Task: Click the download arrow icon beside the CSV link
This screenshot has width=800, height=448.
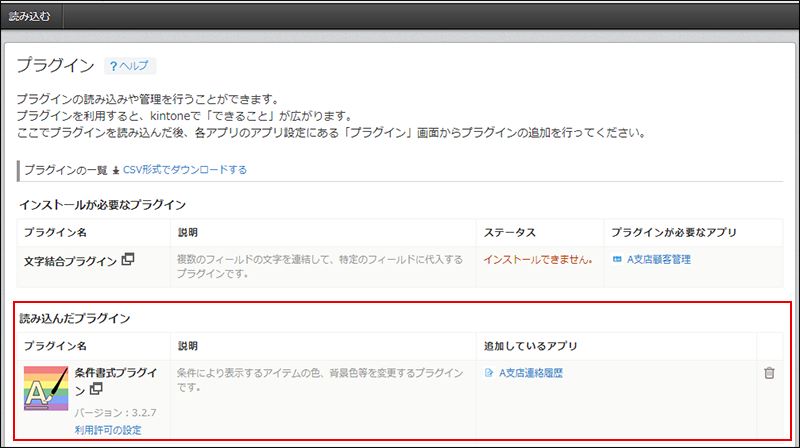Action: 116,170
